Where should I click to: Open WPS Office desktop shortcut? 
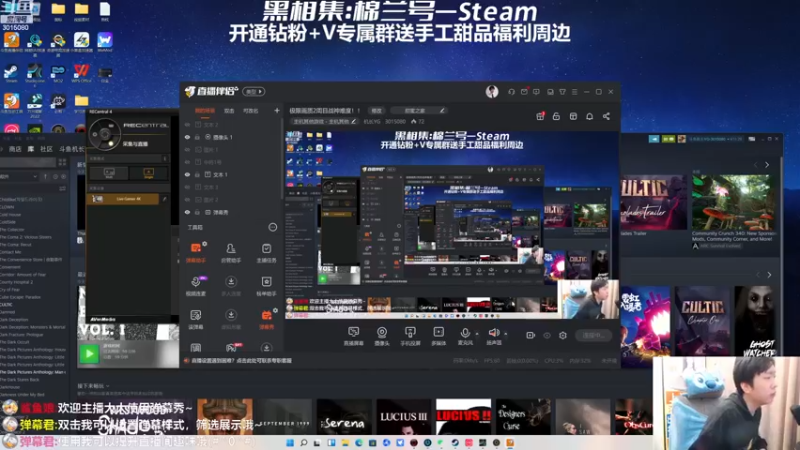tap(82, 73)
